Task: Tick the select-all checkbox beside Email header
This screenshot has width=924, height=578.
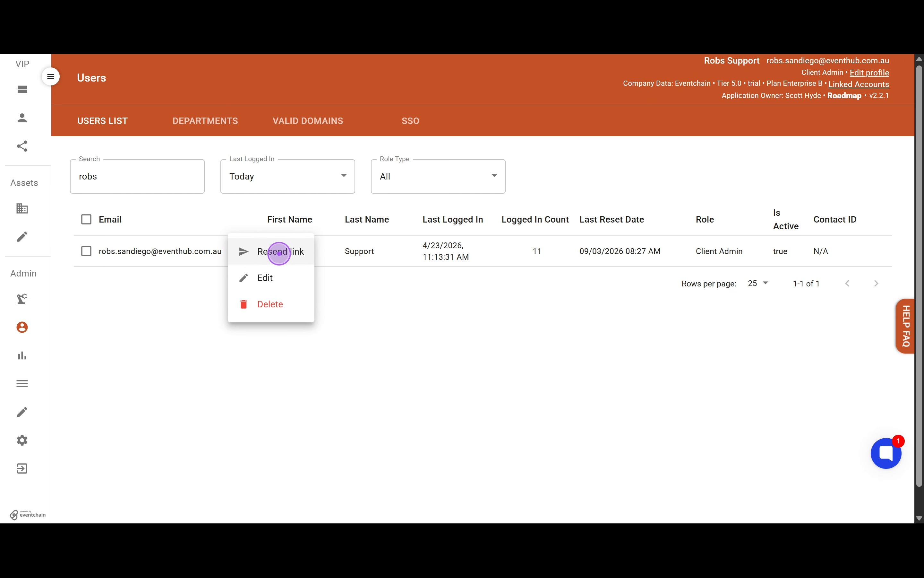Action: click(x=86, y=219)
